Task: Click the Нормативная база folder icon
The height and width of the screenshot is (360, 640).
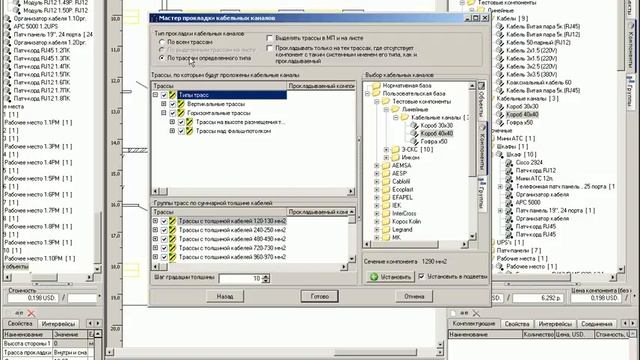Action: (376, 86)
